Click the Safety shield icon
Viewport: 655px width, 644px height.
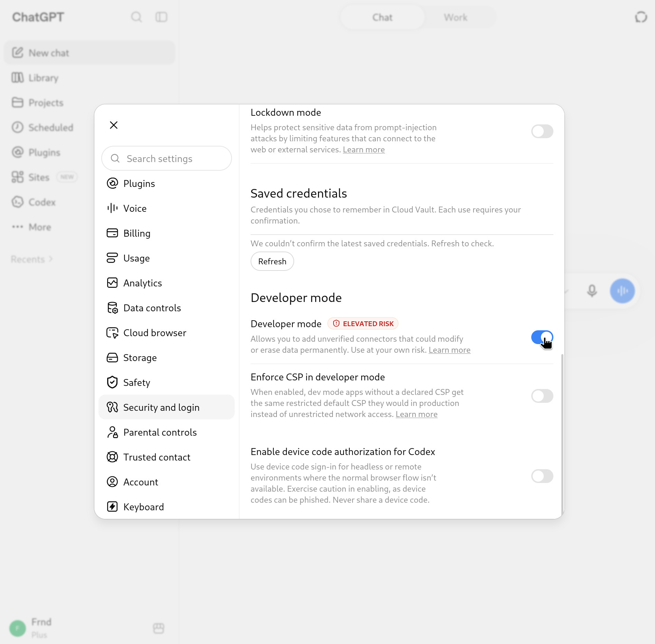(x=112, y=382)
